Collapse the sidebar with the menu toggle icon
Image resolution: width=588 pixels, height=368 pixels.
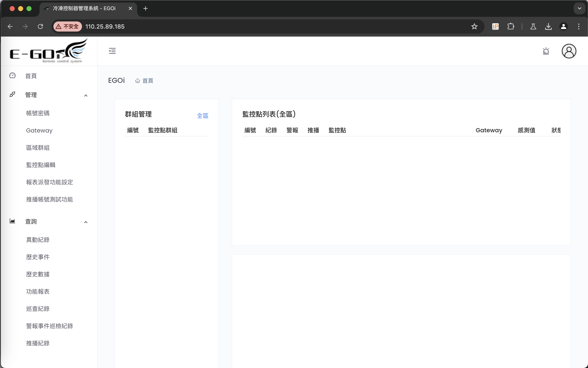112,51
